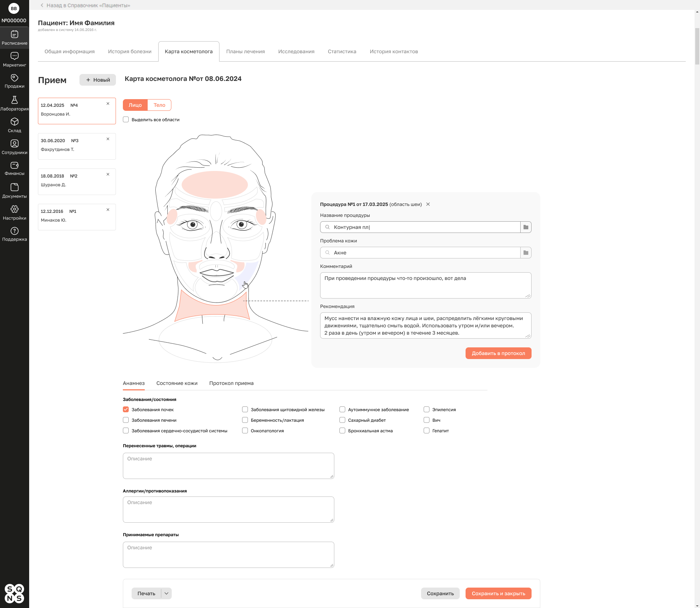Click folder icon next to procedure name field
Image resolution: width=700 pixels, height=608 pixels.
[x=526, y=227]
